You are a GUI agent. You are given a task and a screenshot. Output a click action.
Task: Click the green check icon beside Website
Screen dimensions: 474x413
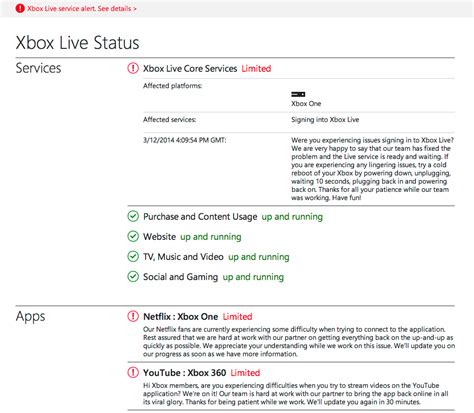click(x=133, y=236)
